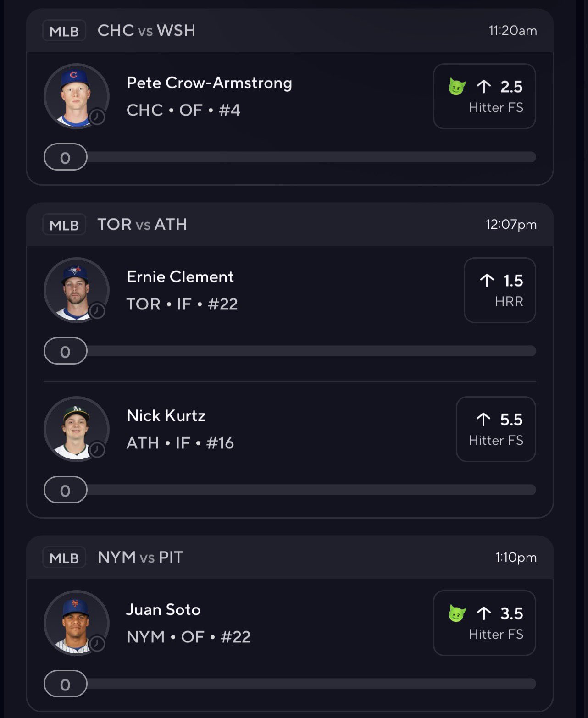Click the clock icon on Juan Soto's photo
Screen dimensions: 588x718
pyautogui.click(x=97, y=644)
